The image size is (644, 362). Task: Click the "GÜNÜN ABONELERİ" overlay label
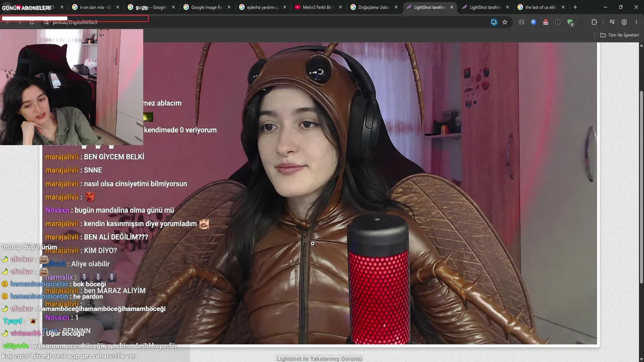26,8
